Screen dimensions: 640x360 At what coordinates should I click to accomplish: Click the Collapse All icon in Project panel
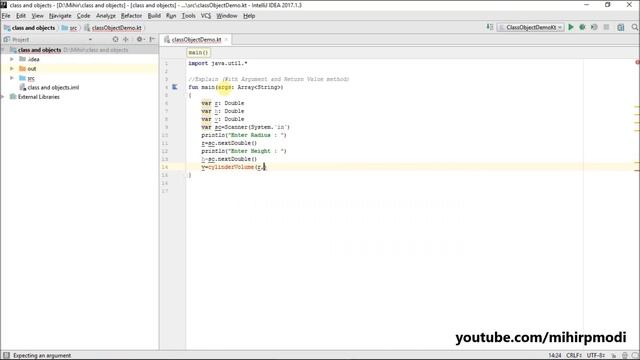pos(126,39)
